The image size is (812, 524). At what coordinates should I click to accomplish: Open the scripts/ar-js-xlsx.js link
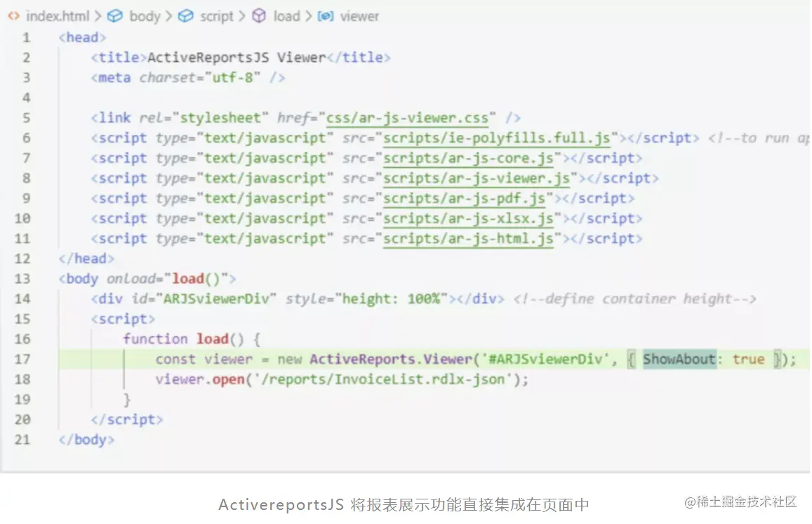(468, 219)
